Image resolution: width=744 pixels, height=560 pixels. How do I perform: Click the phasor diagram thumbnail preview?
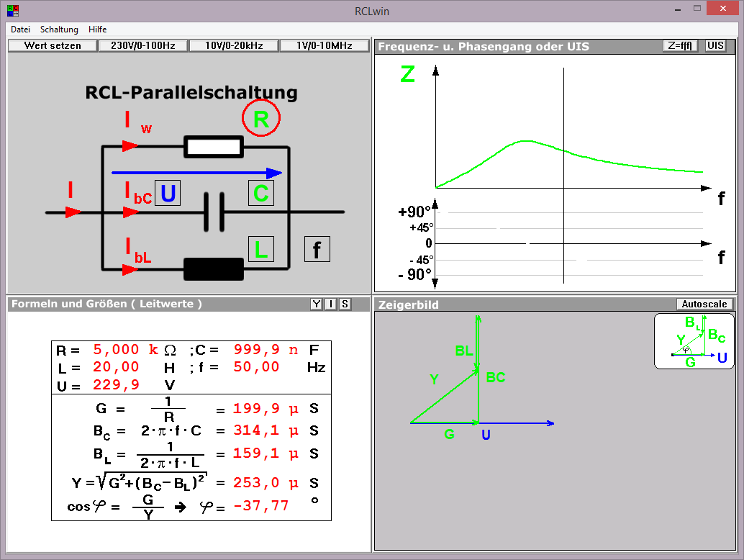tap(694, 341)
